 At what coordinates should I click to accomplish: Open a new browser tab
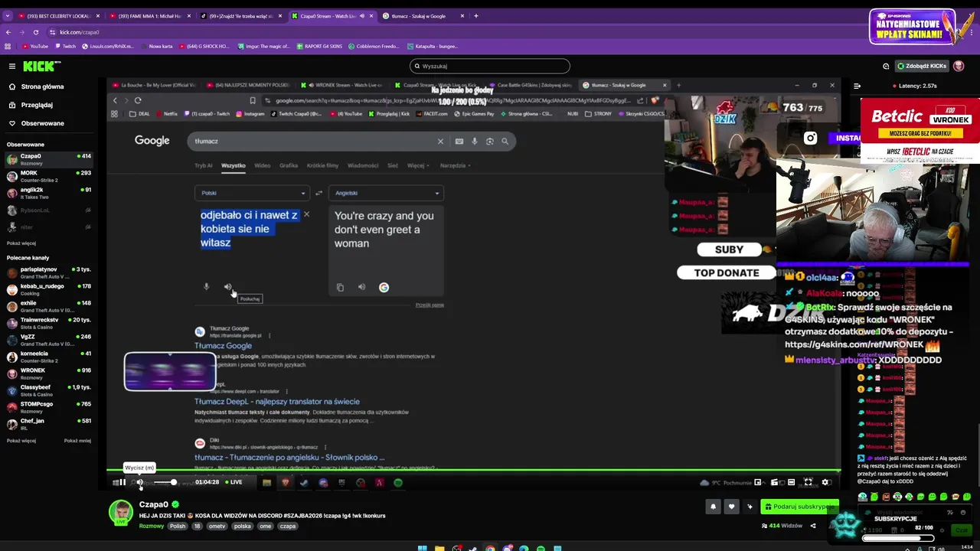475,15
